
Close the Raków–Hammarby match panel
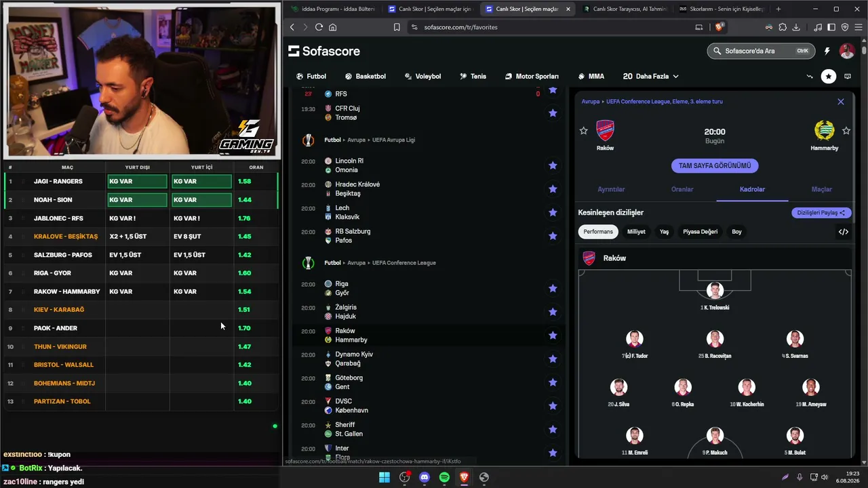coord(841,102)
